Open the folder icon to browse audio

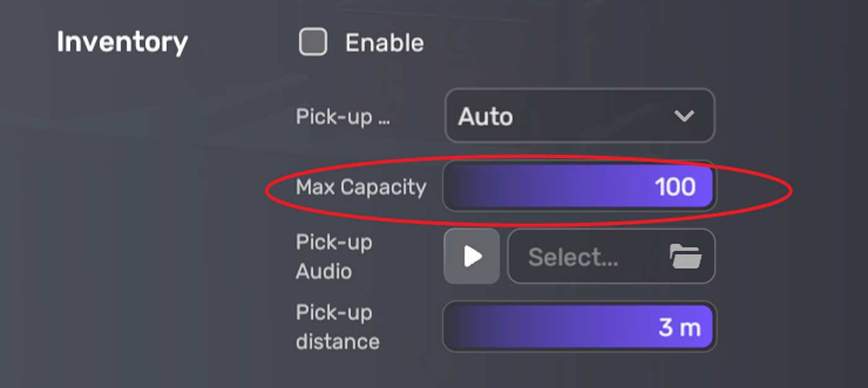(x=686, y=256)
